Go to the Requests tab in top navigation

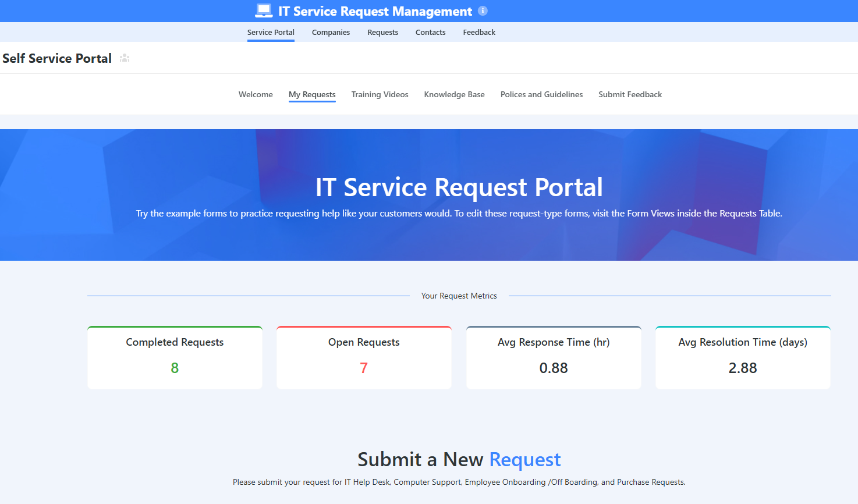coord(382,33)
